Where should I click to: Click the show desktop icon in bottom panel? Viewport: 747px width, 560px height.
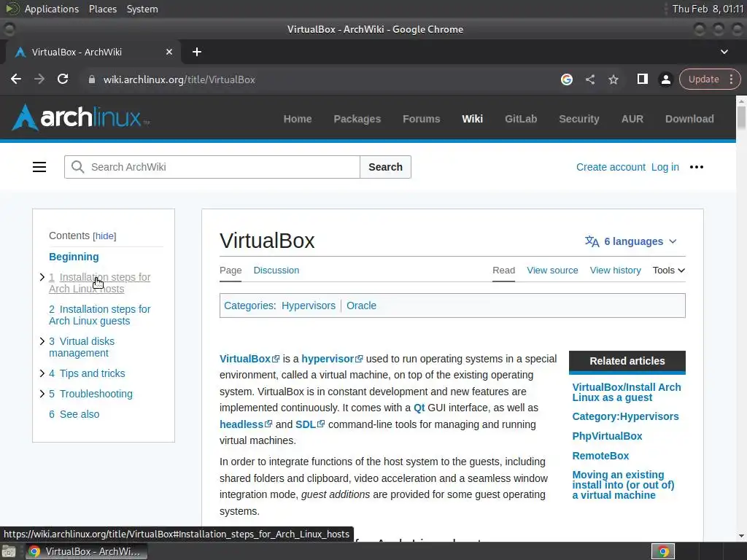8,551
